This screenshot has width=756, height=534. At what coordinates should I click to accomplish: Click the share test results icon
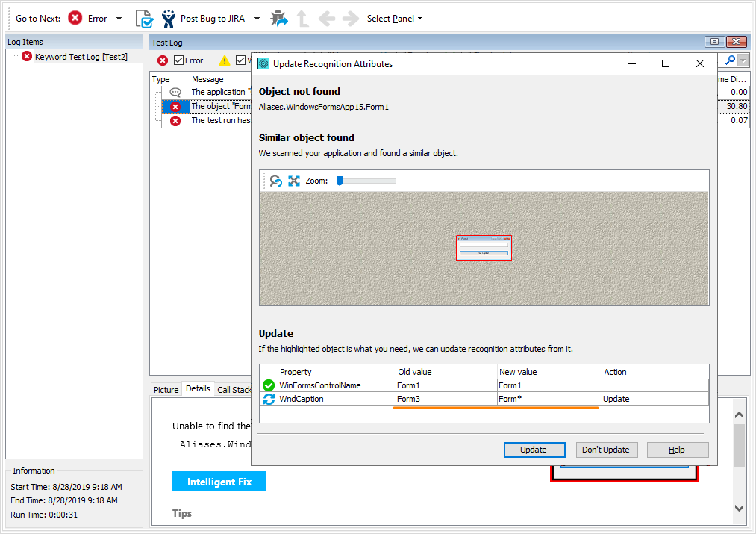[x=279, y=19]
